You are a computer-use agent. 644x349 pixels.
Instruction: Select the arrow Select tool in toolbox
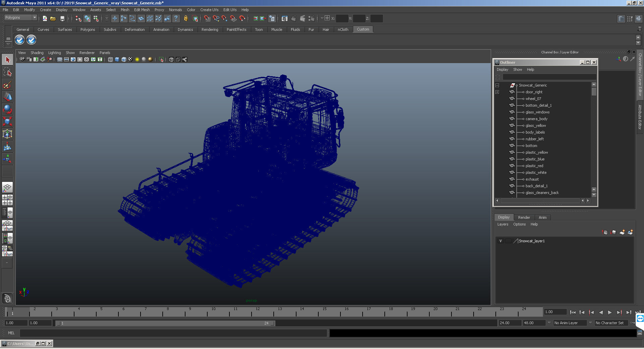[x=7, y=60]
